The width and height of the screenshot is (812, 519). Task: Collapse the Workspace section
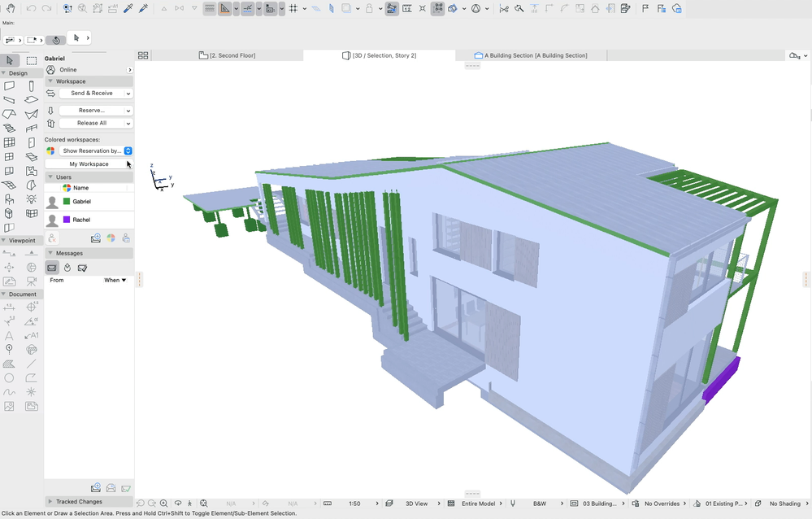pyautogui.click(x=50, y=81)
